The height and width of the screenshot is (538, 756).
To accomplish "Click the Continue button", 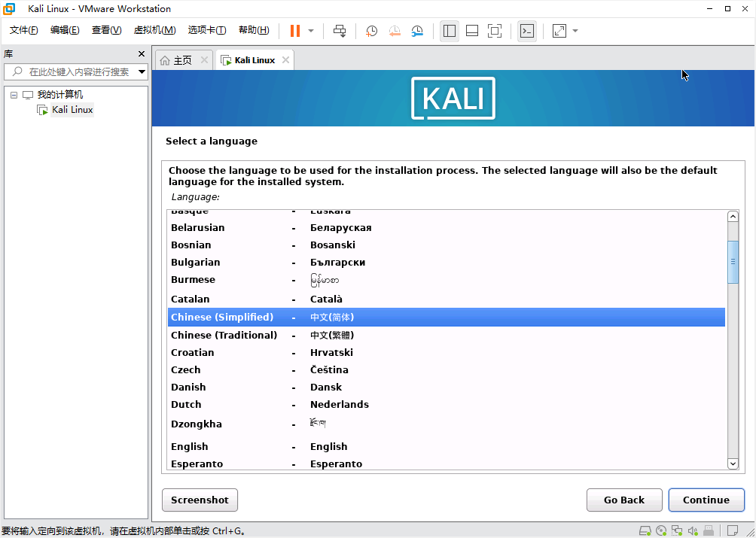I will point(706,500).
